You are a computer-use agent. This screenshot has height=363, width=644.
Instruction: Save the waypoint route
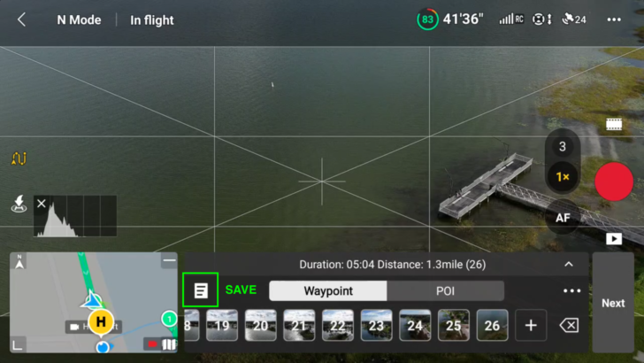click(x=241, y=290)
